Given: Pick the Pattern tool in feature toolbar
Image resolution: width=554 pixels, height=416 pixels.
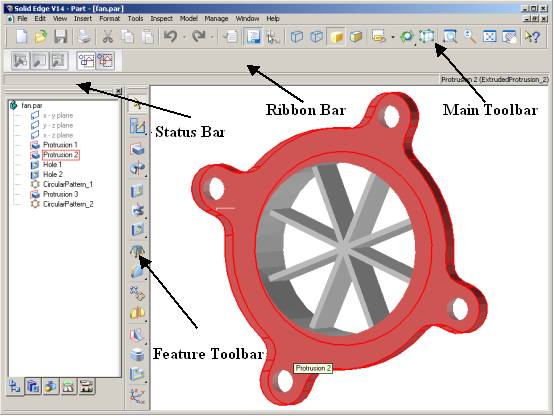Looking at the screenshot, I should (x=137, y=293).
